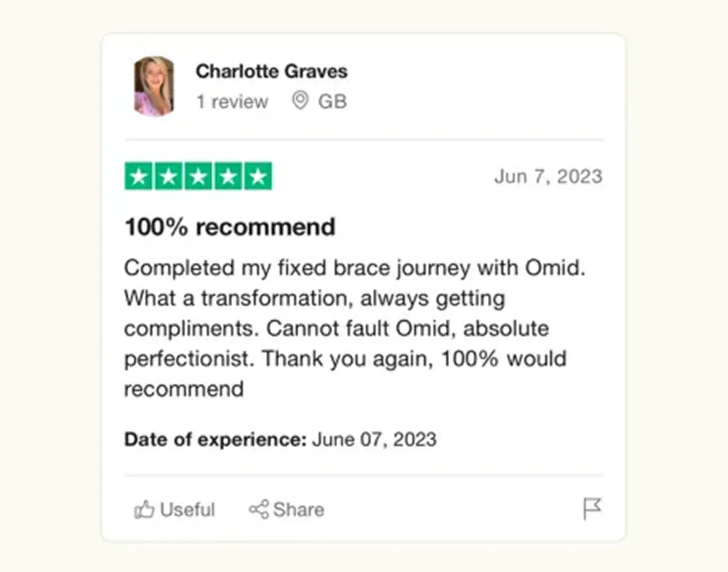Click the second green rating star
The image size is (728, 572).
[168, 176]
